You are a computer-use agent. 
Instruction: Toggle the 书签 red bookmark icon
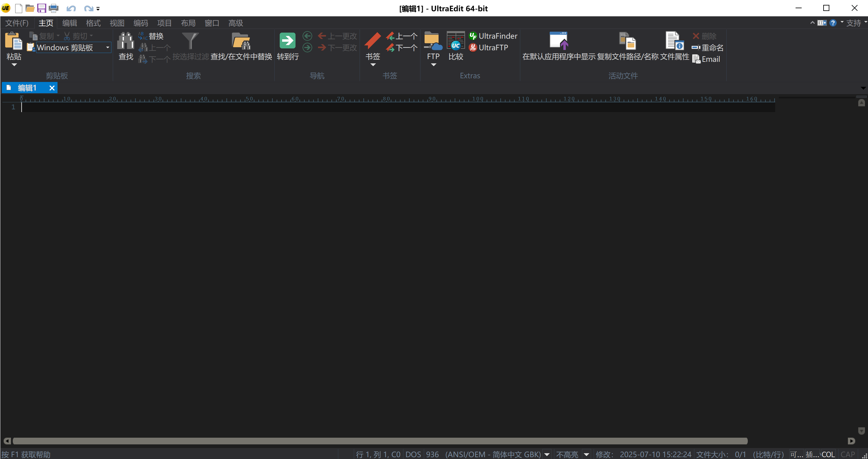373,41
